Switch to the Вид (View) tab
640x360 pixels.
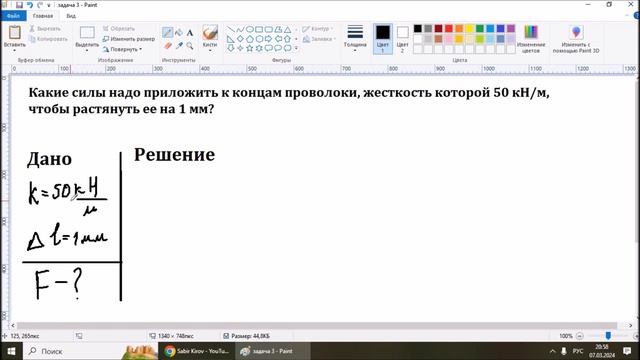coord(71,16)
